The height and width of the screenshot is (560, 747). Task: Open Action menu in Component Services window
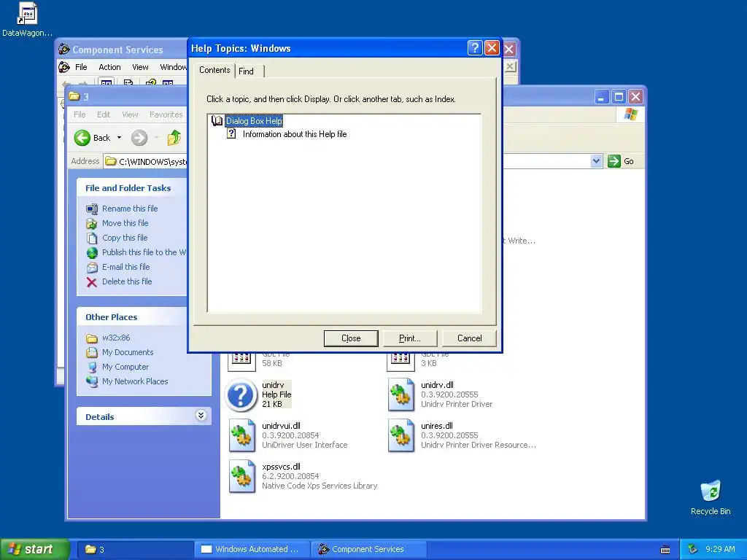(109, 67)
